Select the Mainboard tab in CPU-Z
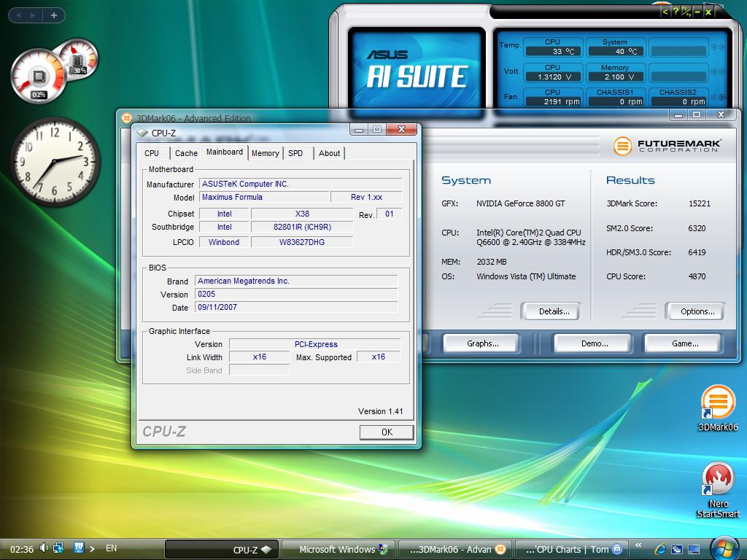The height and width of the screenshot is (560, 747). click(225, 152)
